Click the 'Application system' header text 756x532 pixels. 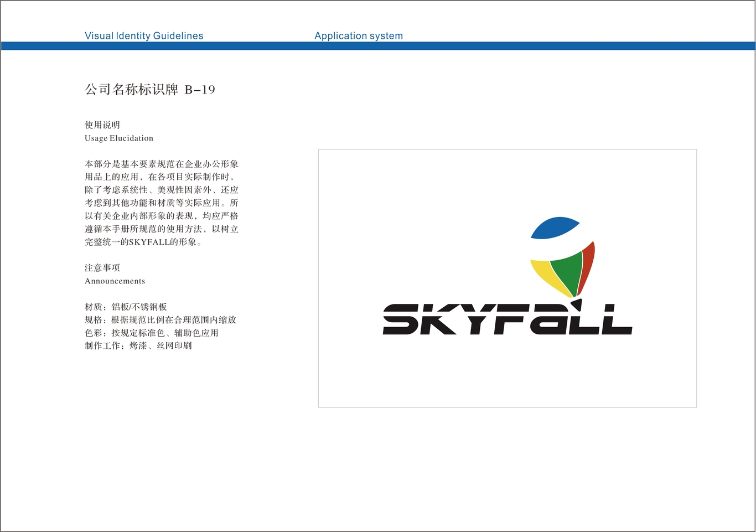click(359, 36)
